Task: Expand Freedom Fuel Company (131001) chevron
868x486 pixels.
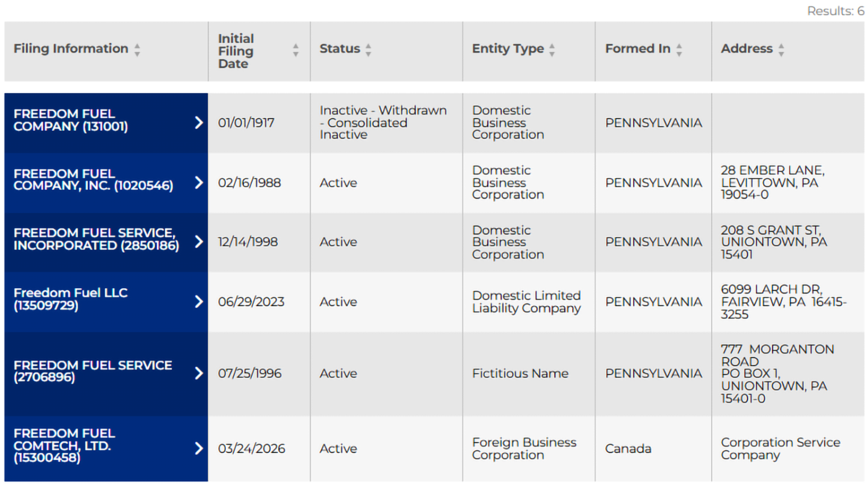Action: pyautogui.click(x=198, y=123)
